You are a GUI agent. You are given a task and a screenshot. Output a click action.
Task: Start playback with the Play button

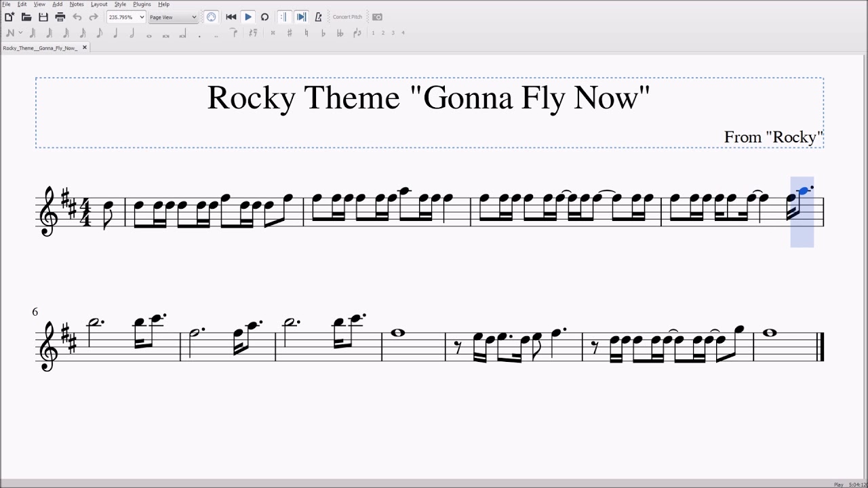[x=248, y=17]
